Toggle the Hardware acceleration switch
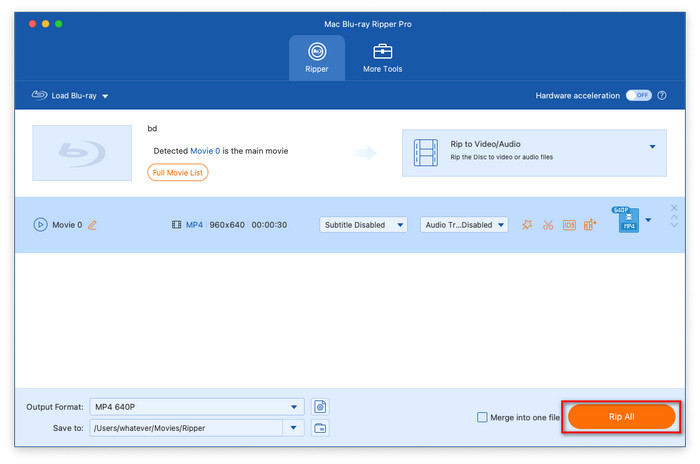This screenshot has height=464, width=700. [638, 95]
